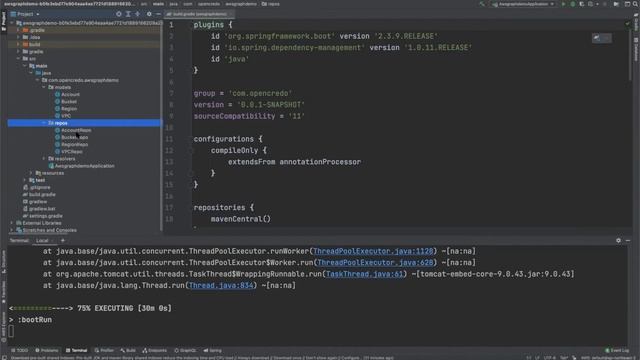The image size is (640, 360).
Task: Hide the Project tool window
Action: coord(158,14)
